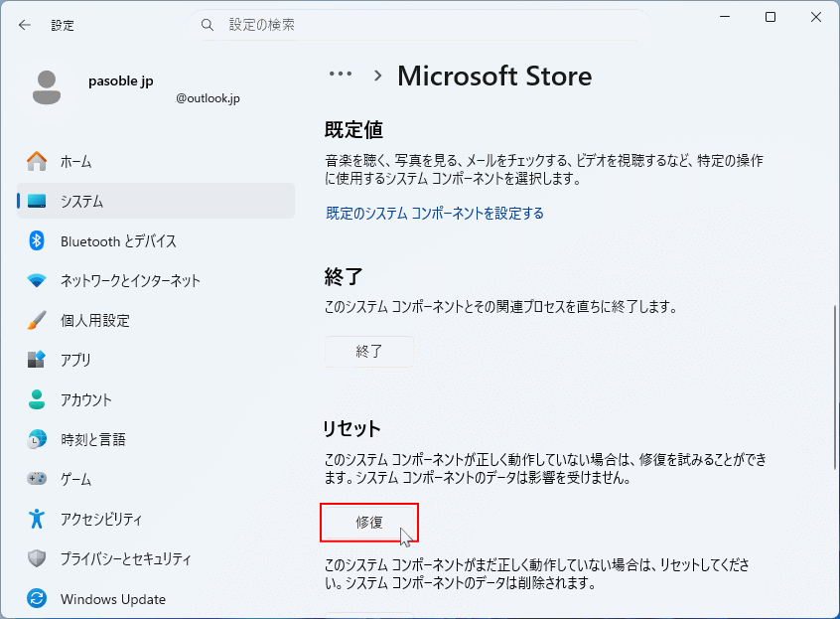This screenshot has width=840, height=619.
Task: Click the @outlook.jp email text
Action: coord(208,98)
